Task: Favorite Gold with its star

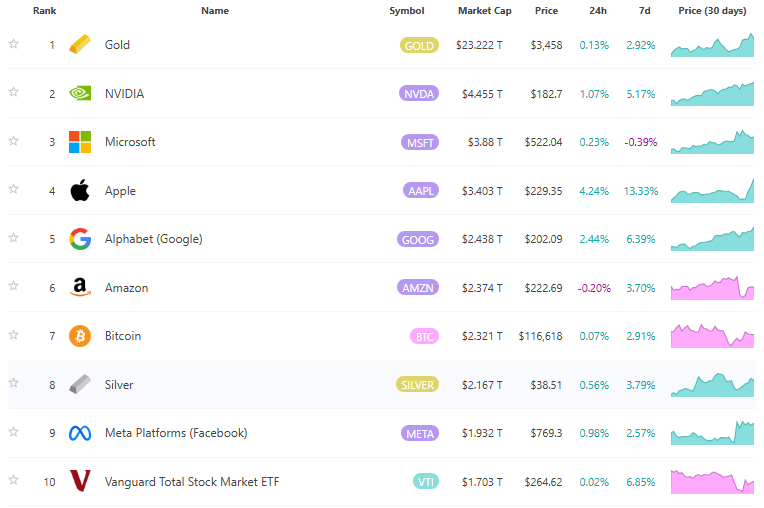Action: (14, 44)
